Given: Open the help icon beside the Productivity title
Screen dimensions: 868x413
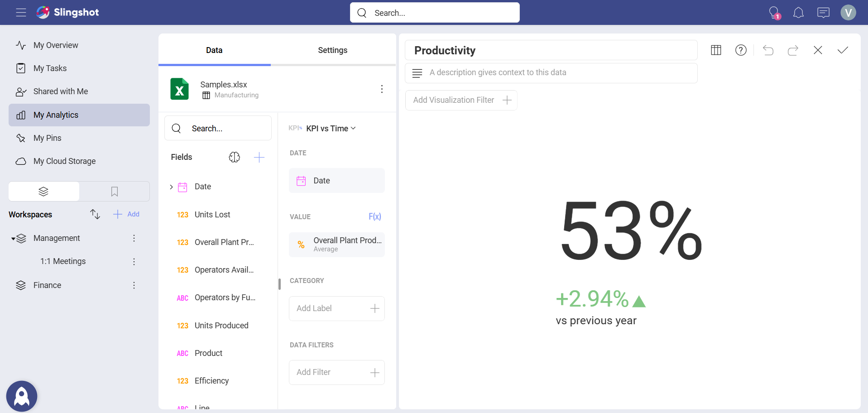Looking at the screenshot, I should click(x=741, y=50).
